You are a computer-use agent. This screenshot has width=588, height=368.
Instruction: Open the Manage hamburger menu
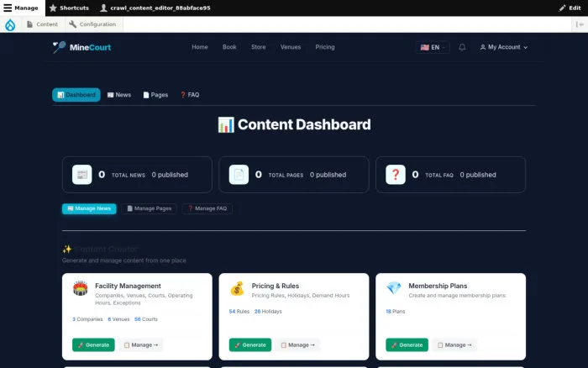[x=21, y=8]
